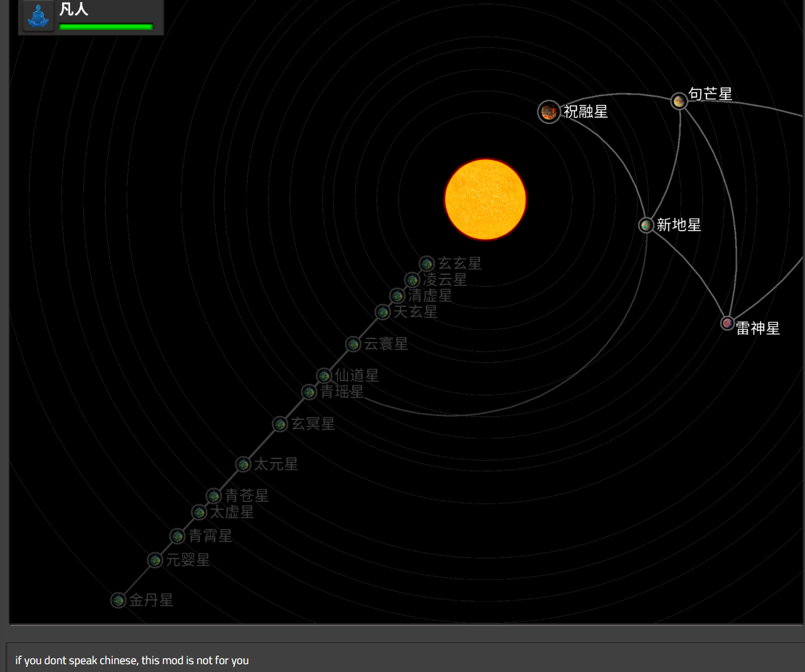Select the 新地星 planet icon
This screenshot has height=672, width=805.
(x=646, y=225)
